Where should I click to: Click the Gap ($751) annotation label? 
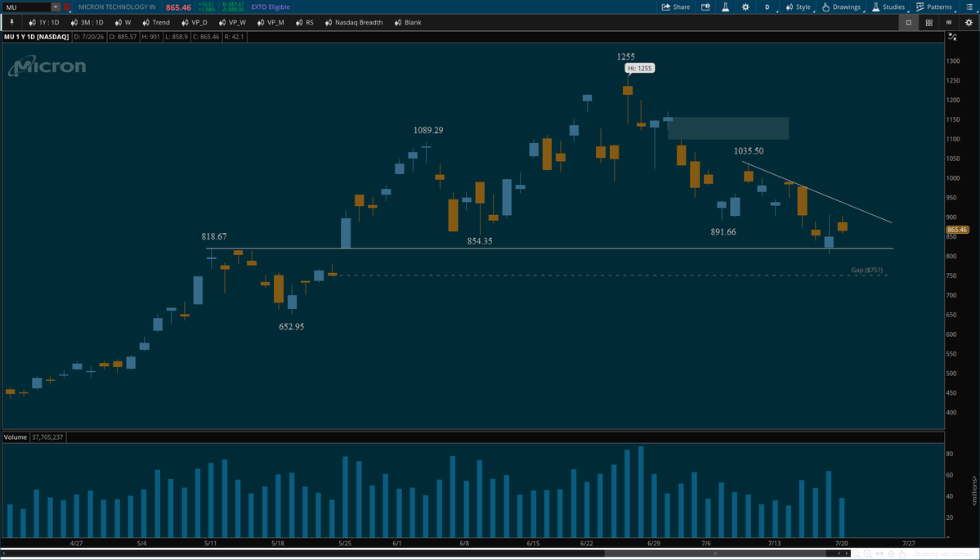(867, 270)
